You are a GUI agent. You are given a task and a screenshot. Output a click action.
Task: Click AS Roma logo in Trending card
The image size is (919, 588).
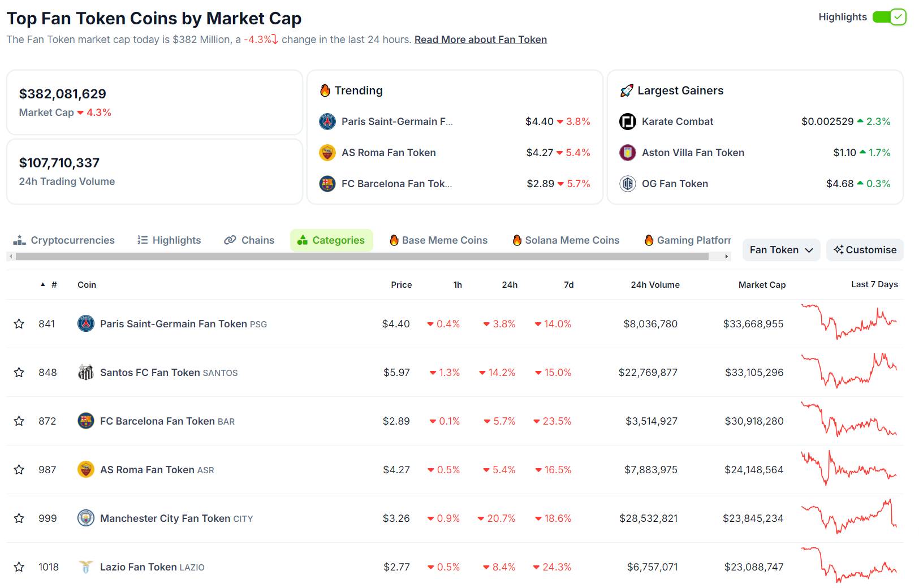point(327,153)
